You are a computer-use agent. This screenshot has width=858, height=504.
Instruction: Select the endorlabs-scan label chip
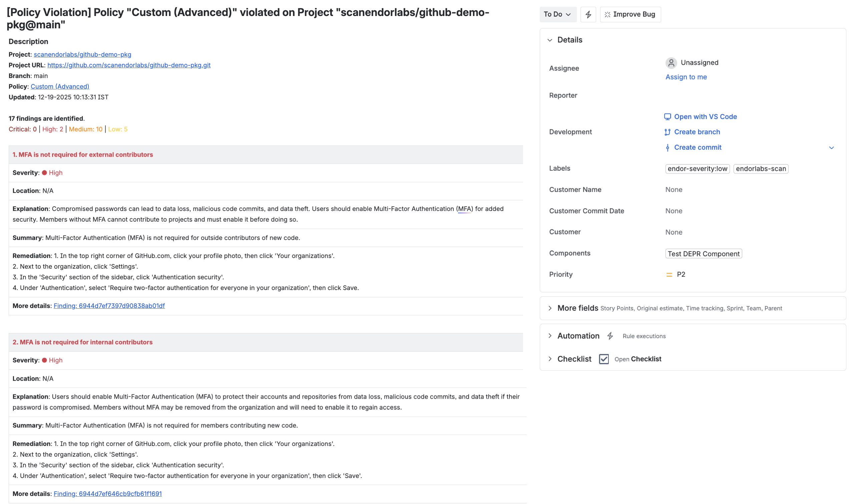761,168
